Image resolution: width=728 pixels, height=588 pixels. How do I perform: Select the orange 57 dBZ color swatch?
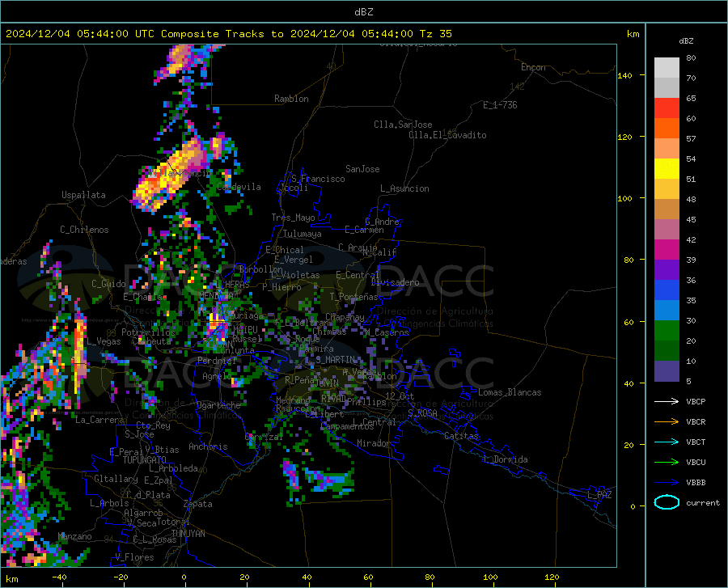coord(667,129)
